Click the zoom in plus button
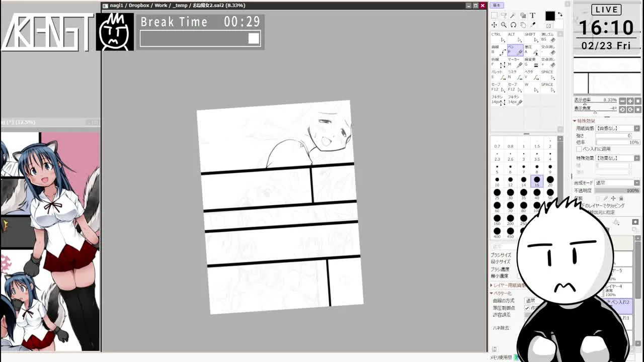Image resolution: width=644 pixels, height=362 pixels. [x=630, y=101]
